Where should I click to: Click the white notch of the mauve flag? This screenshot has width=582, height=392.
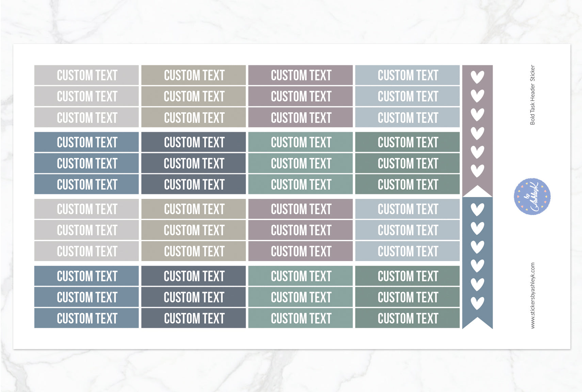pyautogui.click(x=478, y=192)
